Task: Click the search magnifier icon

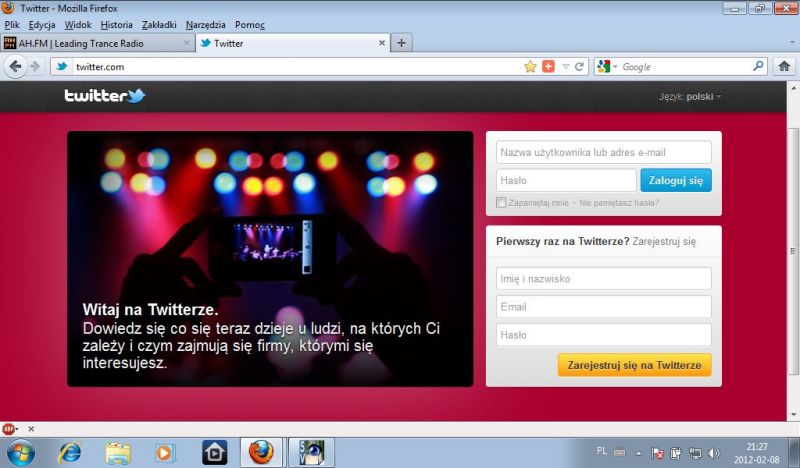Action: (x=758, y=66)
